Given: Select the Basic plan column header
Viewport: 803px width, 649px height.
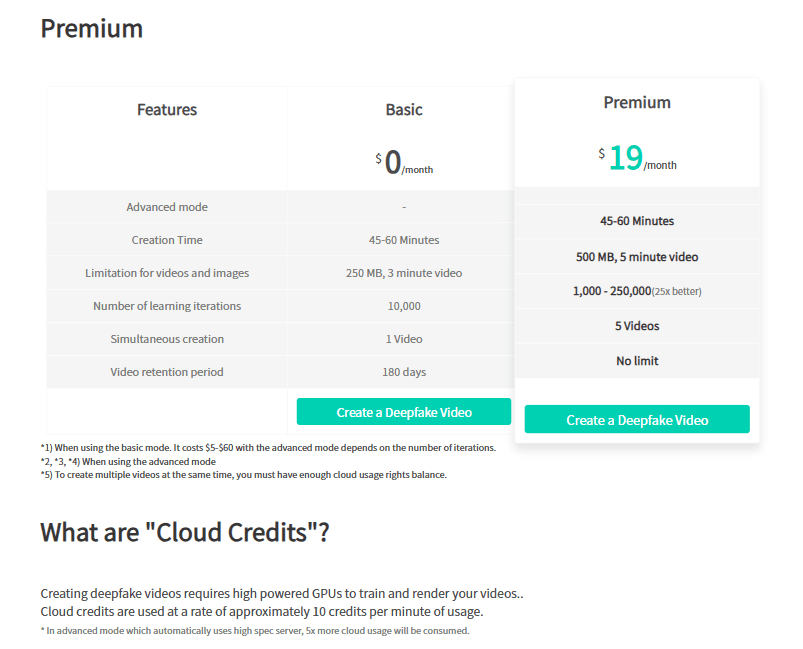Looking at the screenshot, I should (404, 110).
